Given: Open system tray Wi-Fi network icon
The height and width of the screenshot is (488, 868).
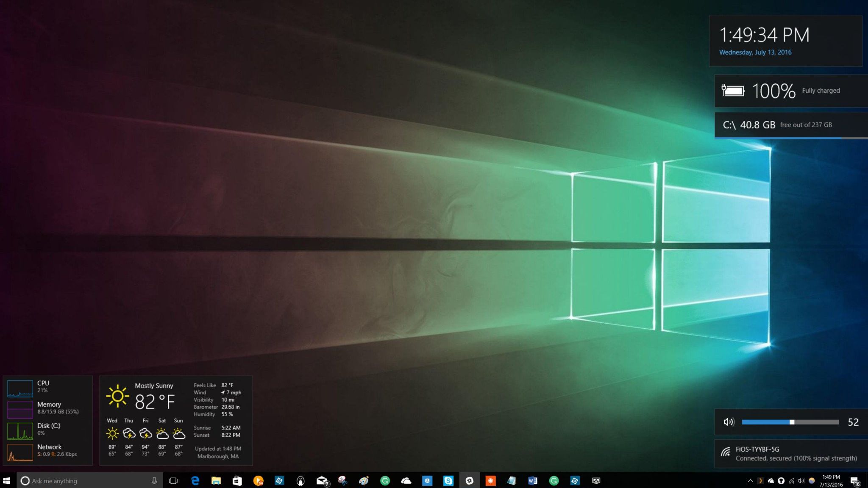Looking at the screenshot, I should (x=791, y=480).
